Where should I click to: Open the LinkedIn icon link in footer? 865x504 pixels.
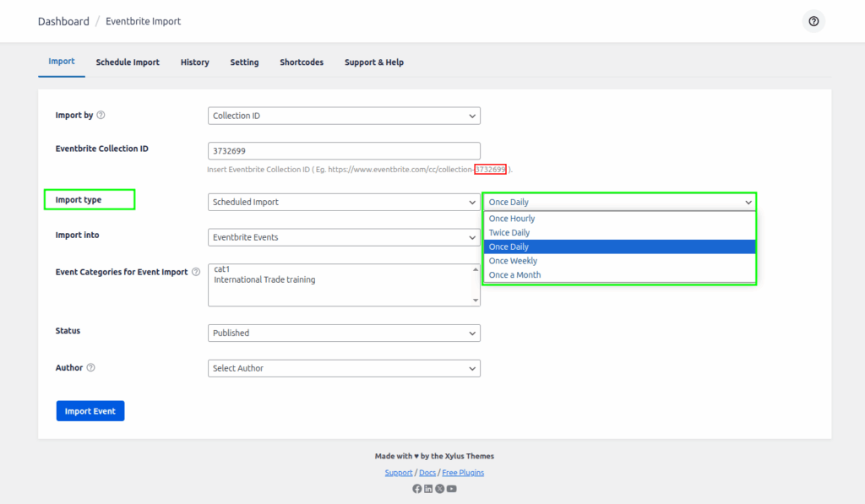tap(428, 489)
